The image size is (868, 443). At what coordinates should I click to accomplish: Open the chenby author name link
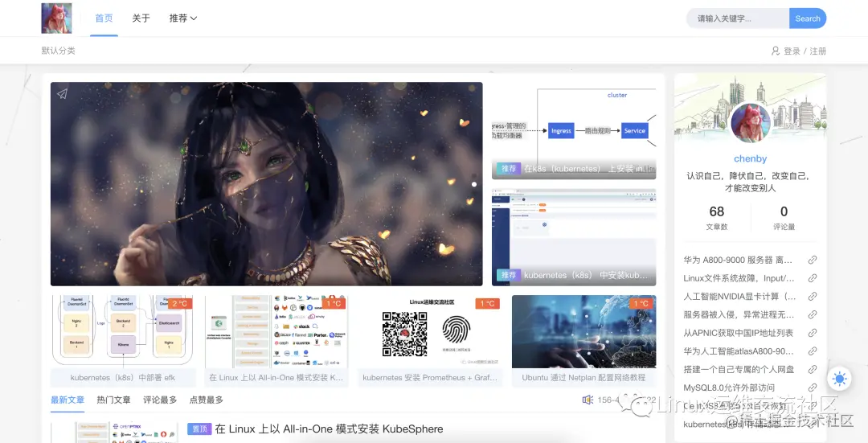coord(750,159)
